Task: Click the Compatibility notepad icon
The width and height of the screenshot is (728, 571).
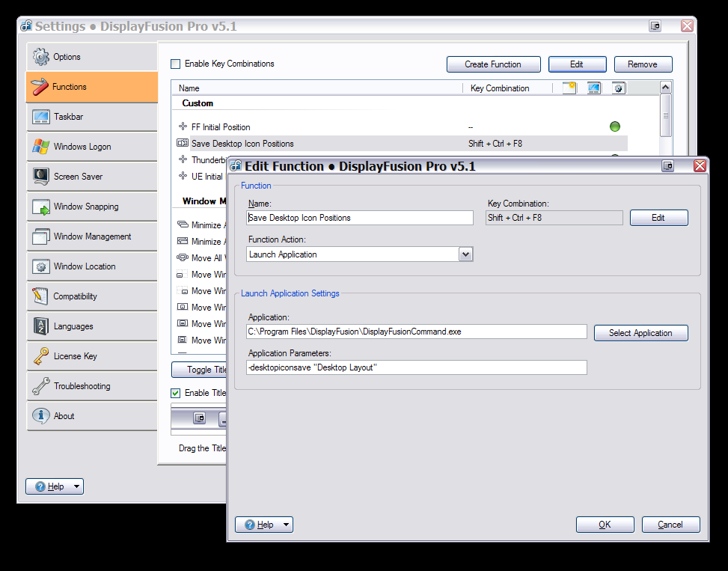Action: point(40,296)
